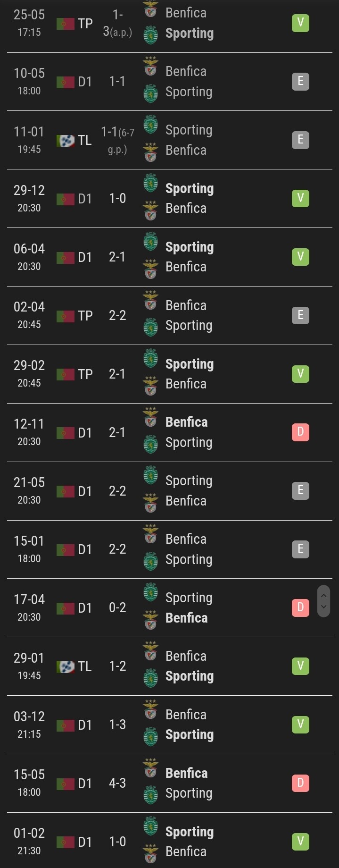Image resolution: width=339 pixels, height=868 pixels.
Task: Click grey E badge for 21-05 match
Action: (x=300, y=490)
